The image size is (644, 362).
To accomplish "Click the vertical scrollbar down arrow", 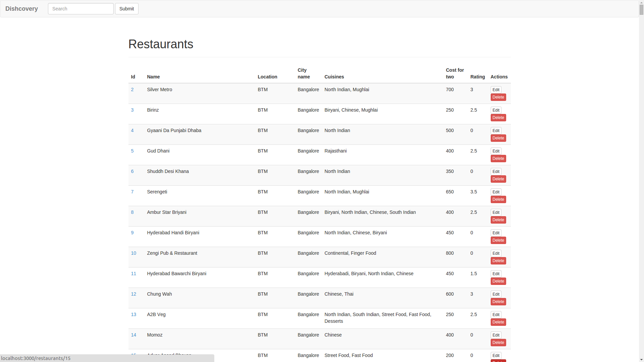I will tap(641, 359).
